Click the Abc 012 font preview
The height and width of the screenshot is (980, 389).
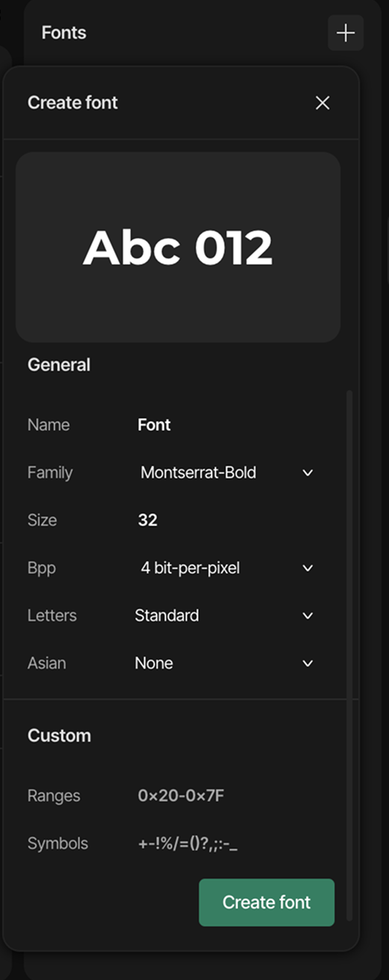(178, 247)
